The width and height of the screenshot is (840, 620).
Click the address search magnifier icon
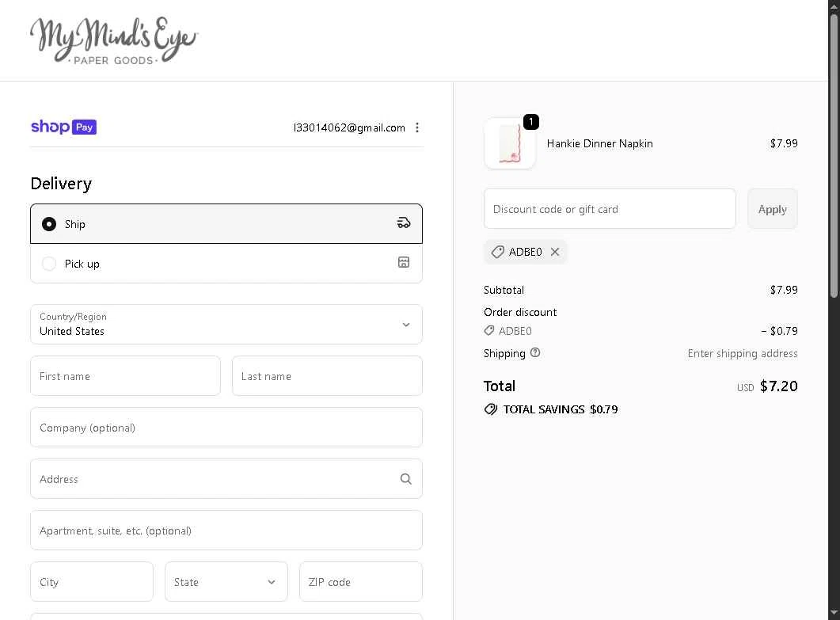[405, 478]
